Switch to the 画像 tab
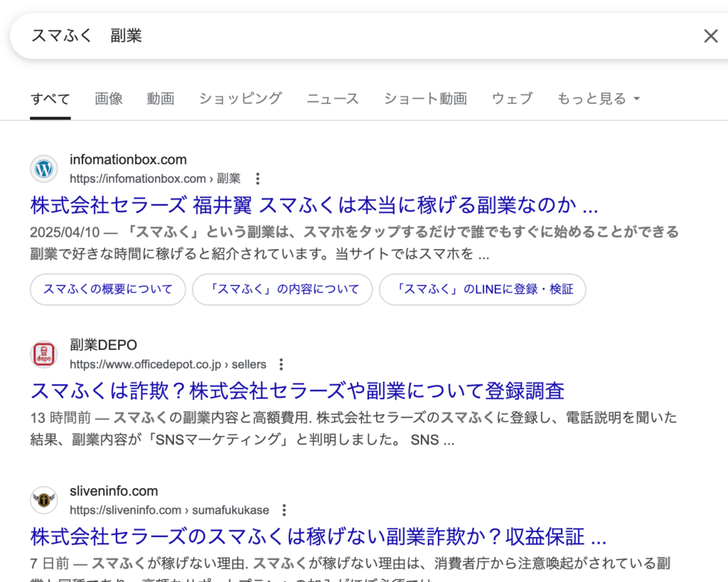The height and width of the screenshot is (582, 728). pyautogui.click(x=109, y=98)
